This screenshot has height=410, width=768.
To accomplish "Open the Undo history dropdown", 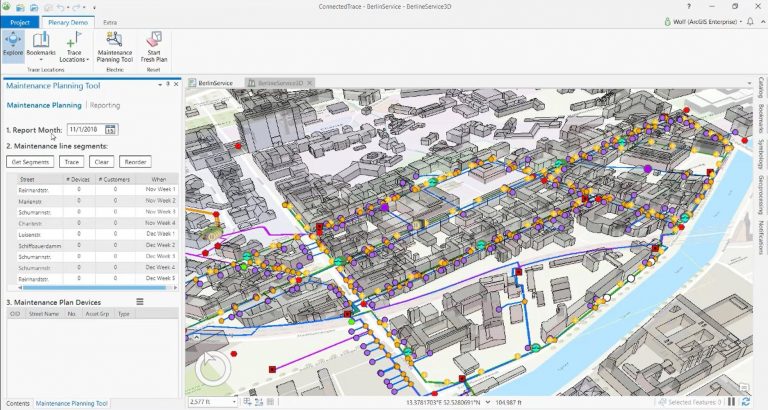I will 68,7.
